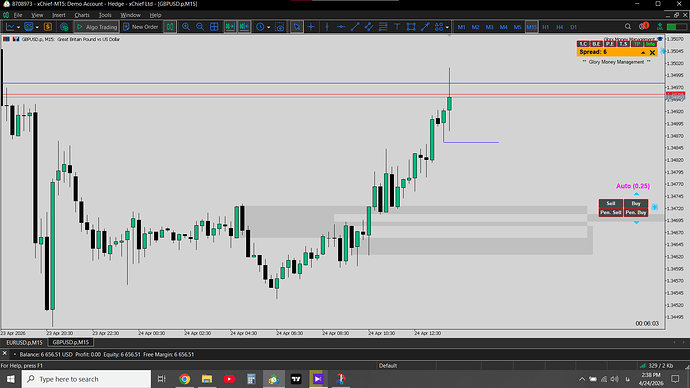
Task: Switch to the EURUSD.p,M15 chart tab
Action: (x=24, y=342)
